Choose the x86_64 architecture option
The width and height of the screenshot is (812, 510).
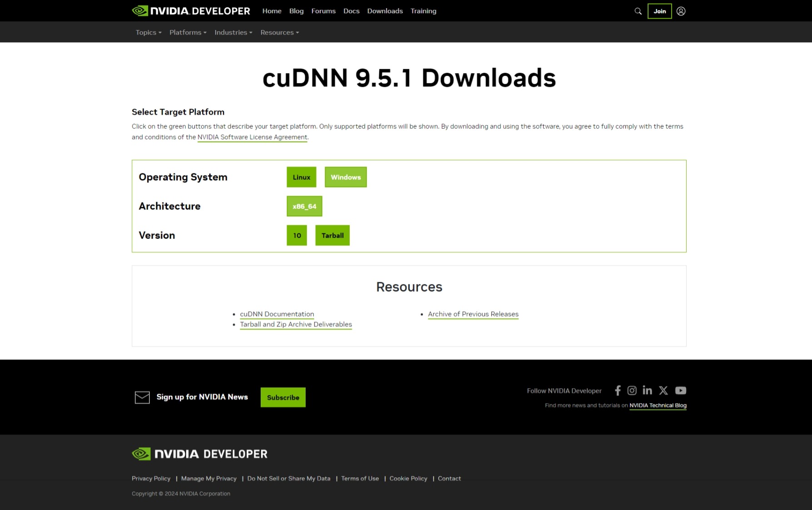point(304,206)
